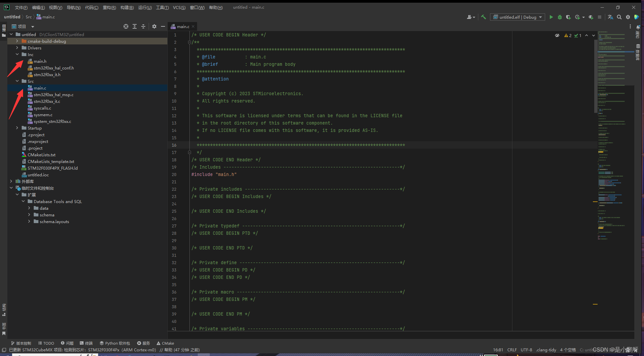Click the UTF-8 encoding indicator
Screen dimensions: 644x356
(526, 350)
